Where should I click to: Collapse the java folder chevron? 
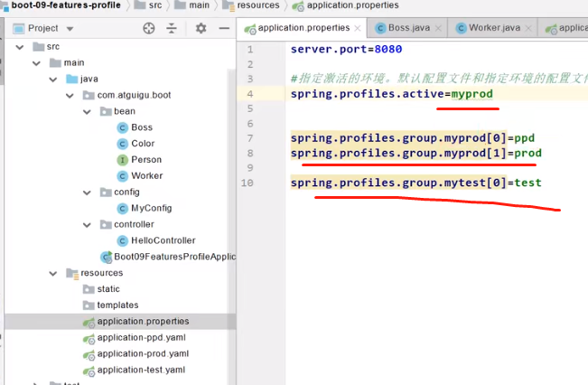53,80
